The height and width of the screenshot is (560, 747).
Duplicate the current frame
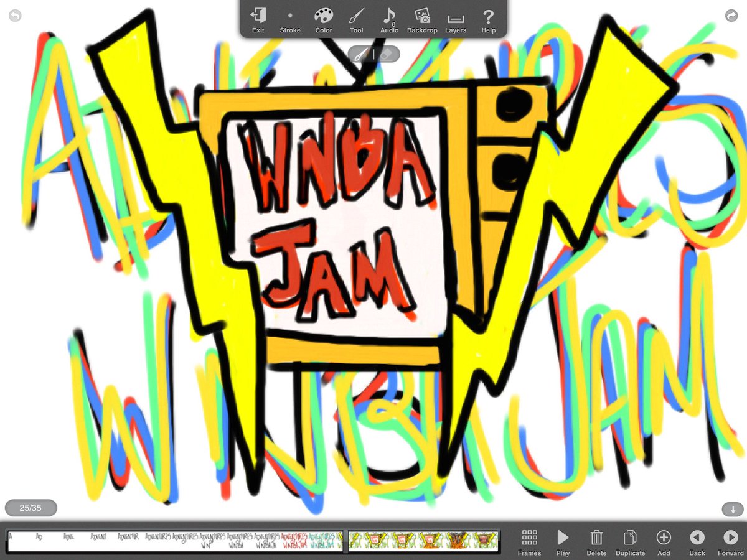(630, 543)
